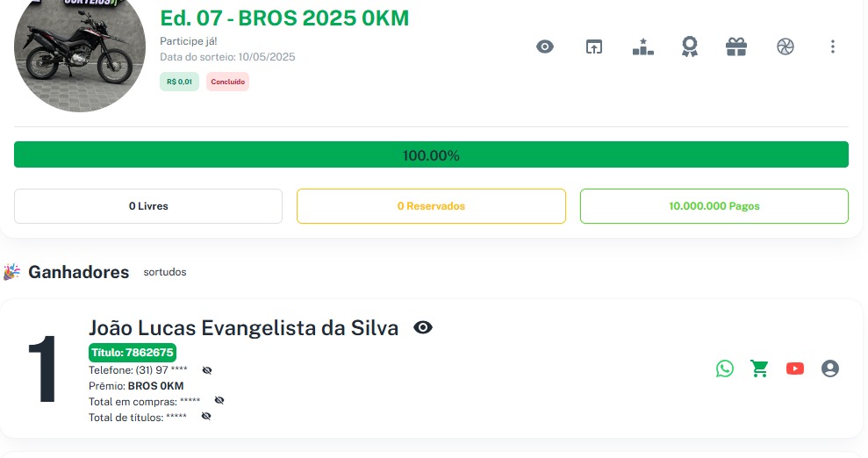Reveal the hidden Telefone number
The image size is (868, 458).
pos(207,370)
